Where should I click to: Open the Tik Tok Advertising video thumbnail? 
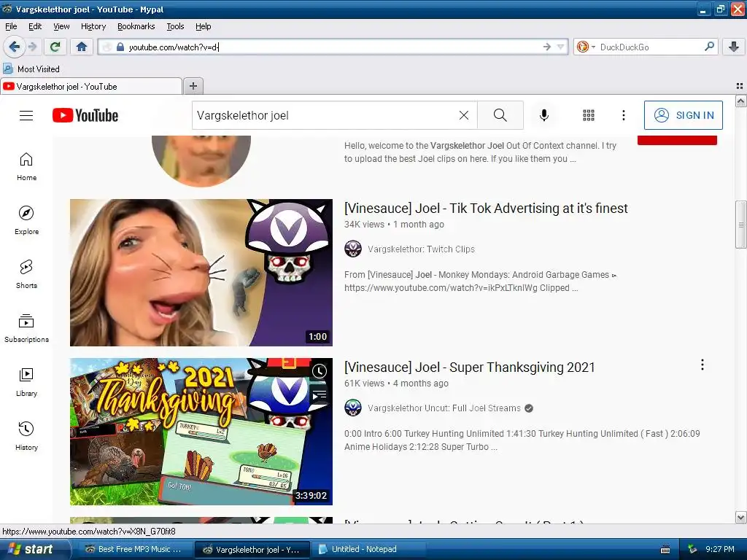pyautogui.click(x=201, y=273)
